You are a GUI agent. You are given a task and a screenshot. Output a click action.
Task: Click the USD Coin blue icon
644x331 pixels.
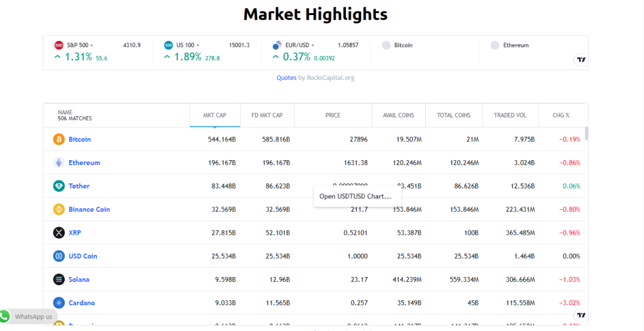pos(58,256)
